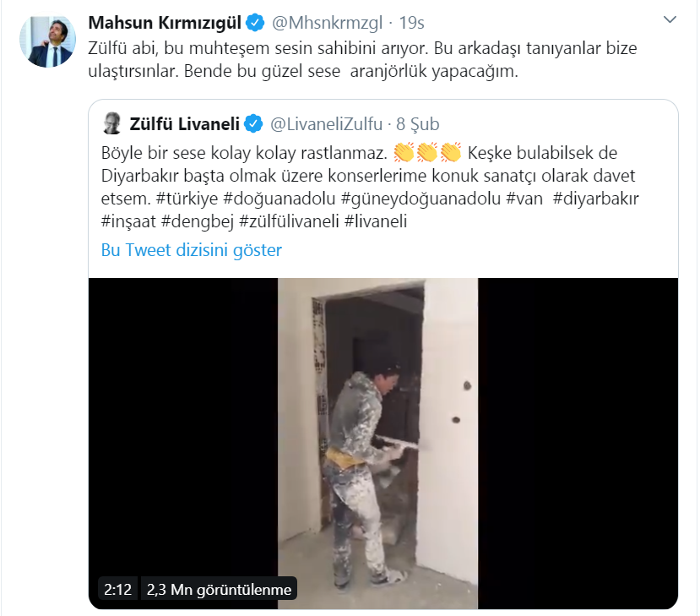700x616 pixels.
Task: Click 'Bu Tweet dizisini göster' link
Action: coord(192,250)
